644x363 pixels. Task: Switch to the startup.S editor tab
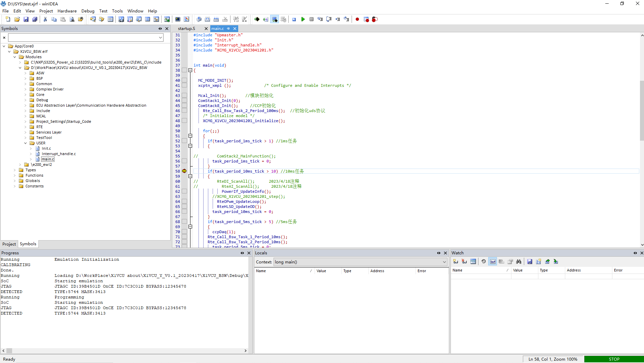point(186,29)
